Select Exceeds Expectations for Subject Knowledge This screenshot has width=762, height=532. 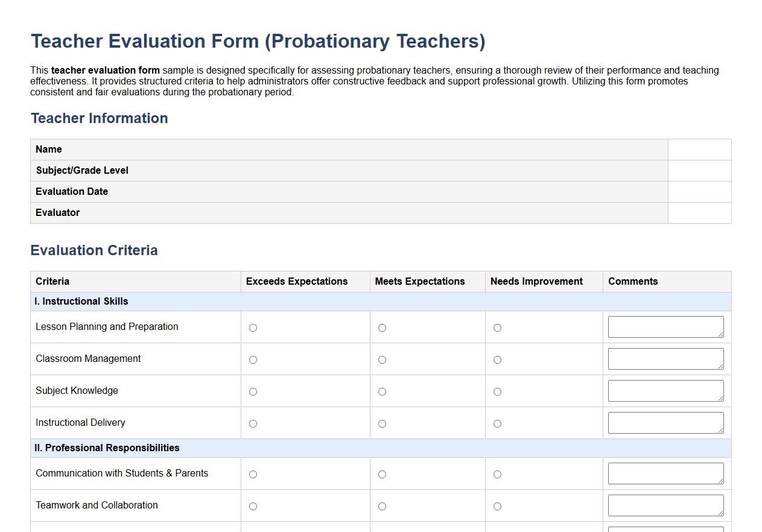tap(252, 391)
